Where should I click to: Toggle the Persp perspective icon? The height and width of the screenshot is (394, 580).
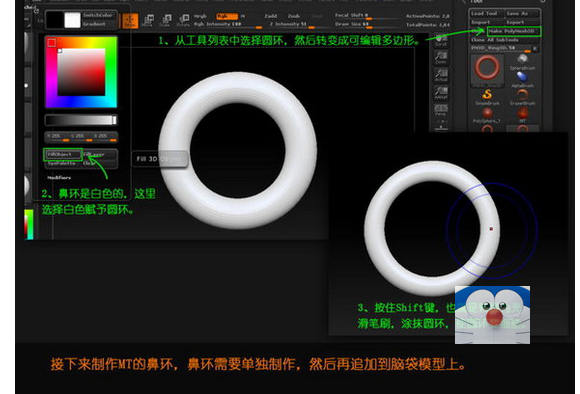pos(441,110)
